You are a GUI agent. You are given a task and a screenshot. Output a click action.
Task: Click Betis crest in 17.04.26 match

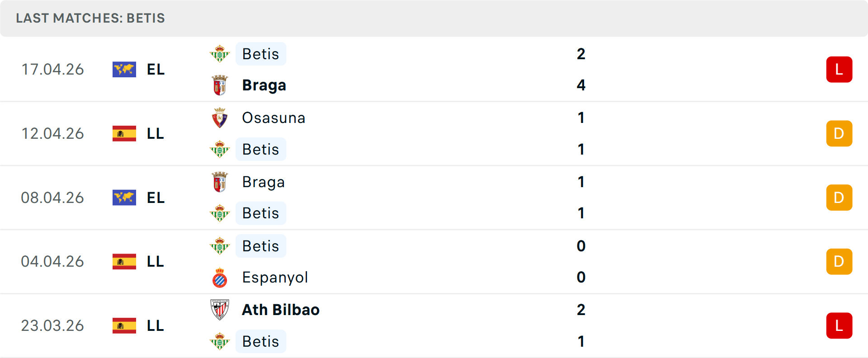click(x=220, y=54)
